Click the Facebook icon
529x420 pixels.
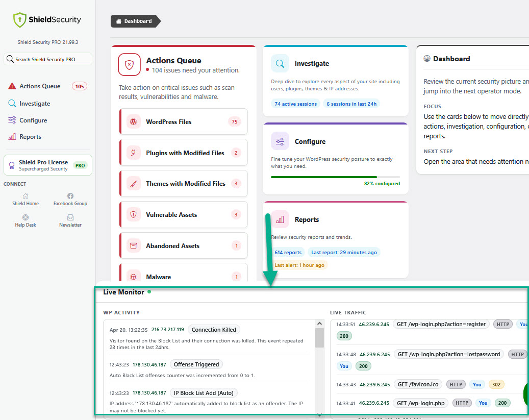(70, 196)
